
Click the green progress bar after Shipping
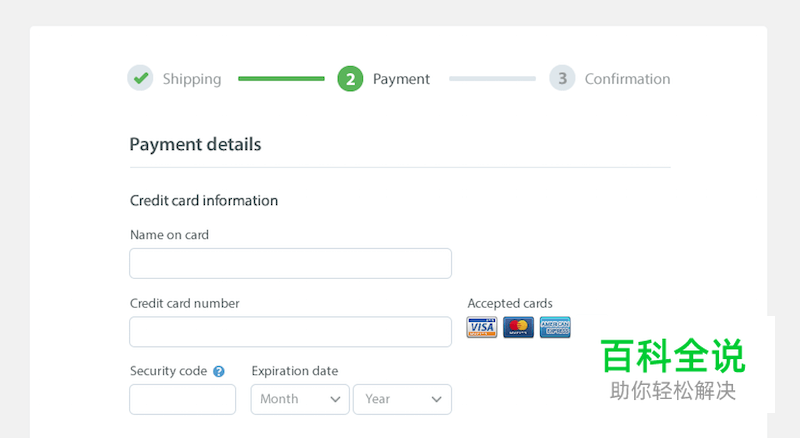(x=281, y=78)
